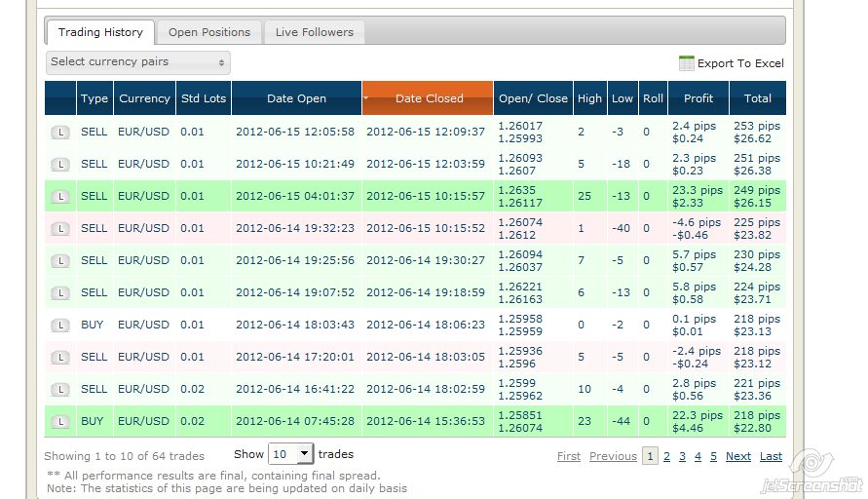
Task: Click date closed 2012-06-14 19:30:27
Action: pyautogui.click(x=425, y=260)
